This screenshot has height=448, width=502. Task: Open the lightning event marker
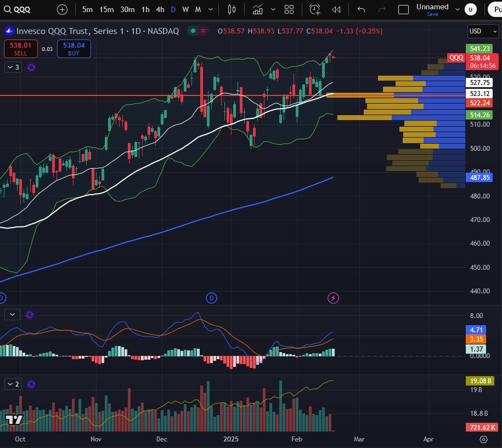pyautogui.click(x=333, y=298)
